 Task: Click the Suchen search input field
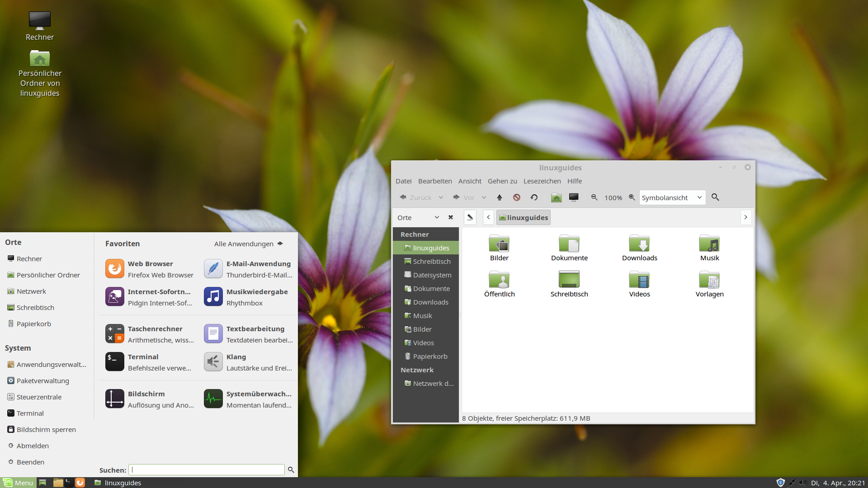[207, 470]
